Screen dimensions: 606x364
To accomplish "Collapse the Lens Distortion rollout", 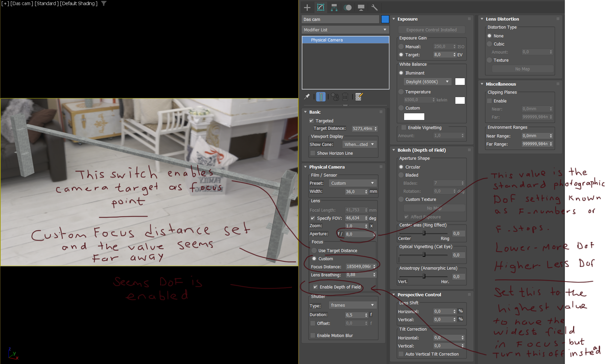I will (482, 19).
